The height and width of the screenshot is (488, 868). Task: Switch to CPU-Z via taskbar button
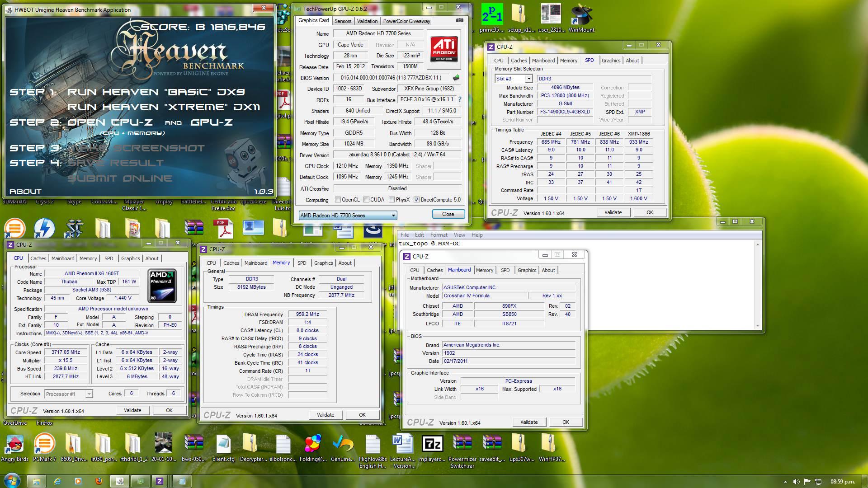pyautogui.click(x=159, y=481)
